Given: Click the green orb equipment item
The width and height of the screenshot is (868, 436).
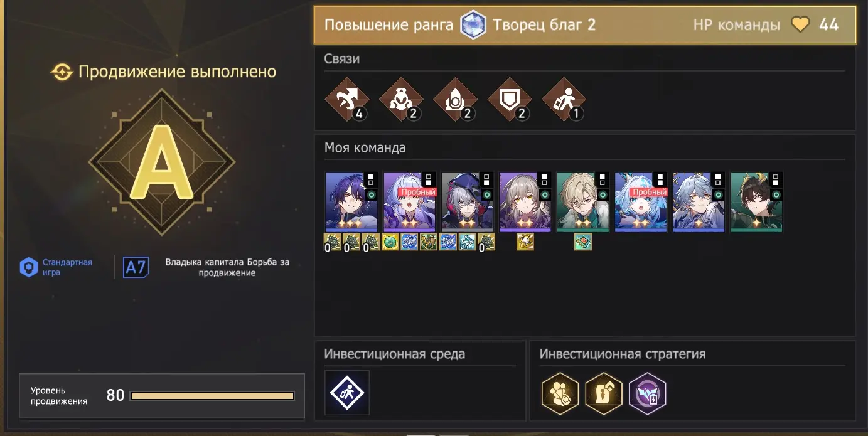Looking at the screenshot, I should pos(390,242).
